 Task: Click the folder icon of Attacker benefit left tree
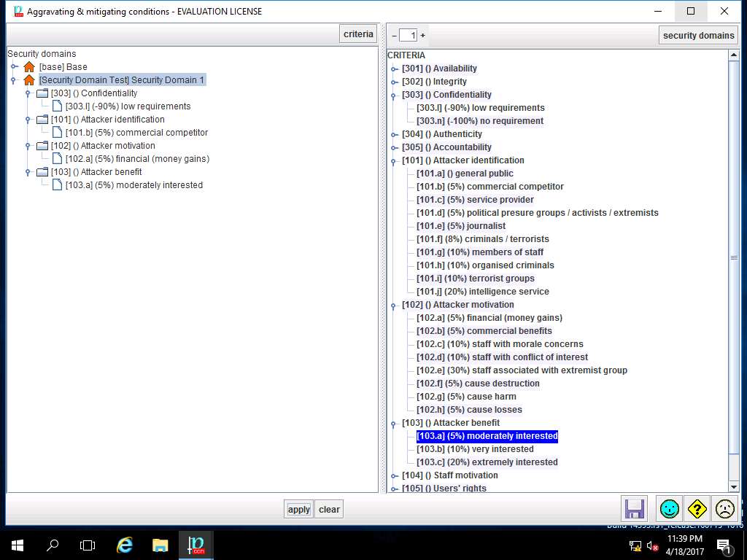[42, 171]
